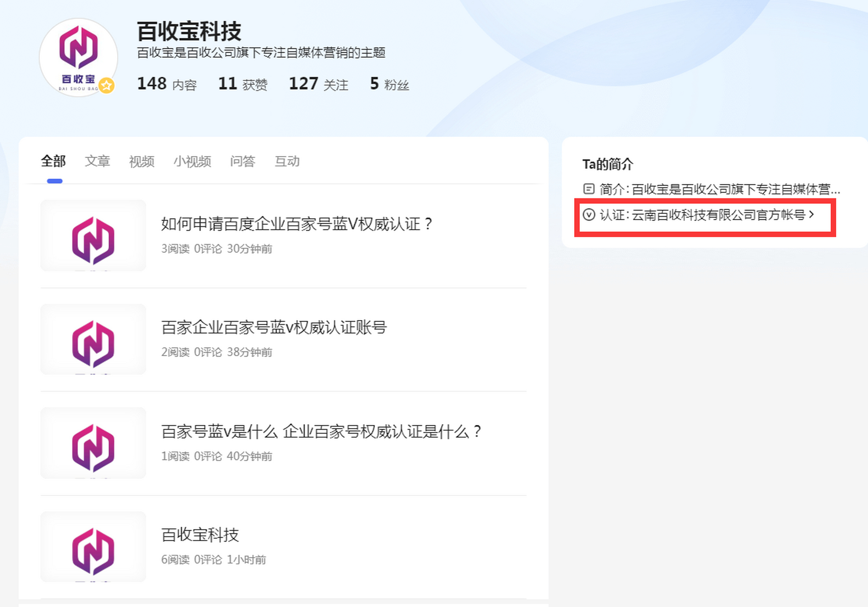Screen dimensions: 868x607
Task: Switch to the 全部 tab
Action: click(53, 161)
